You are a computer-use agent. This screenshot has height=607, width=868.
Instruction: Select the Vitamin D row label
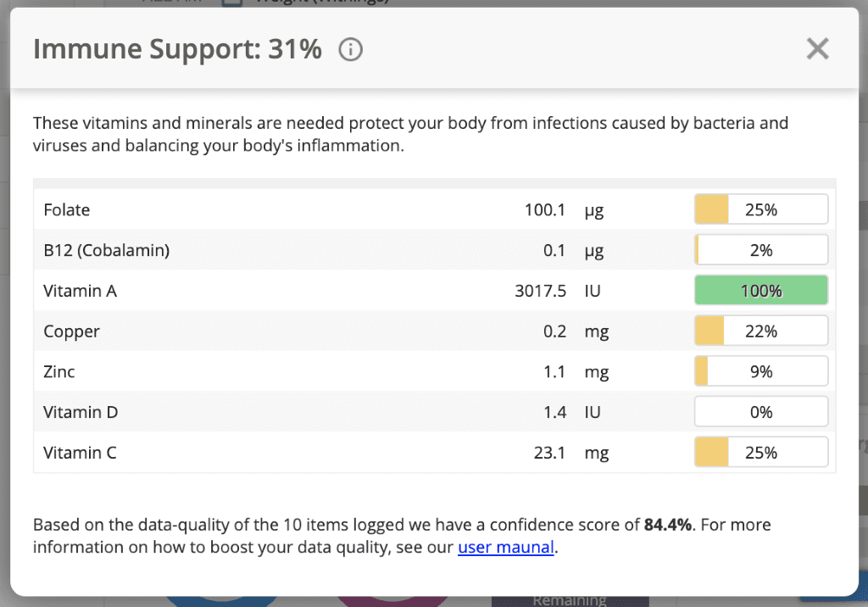click(81, 412)
